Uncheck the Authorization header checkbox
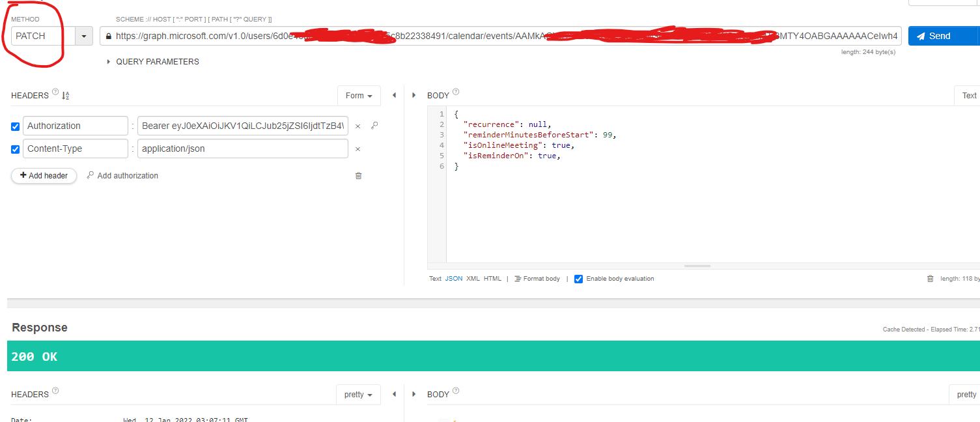The image size is (980, 422). point(16,126)
